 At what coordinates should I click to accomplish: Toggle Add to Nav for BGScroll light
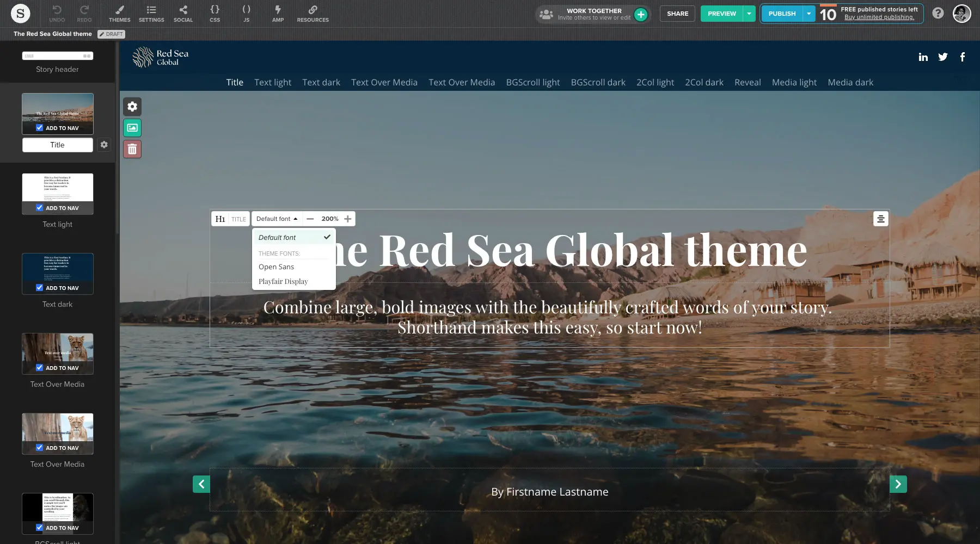(x=39, y=528)
